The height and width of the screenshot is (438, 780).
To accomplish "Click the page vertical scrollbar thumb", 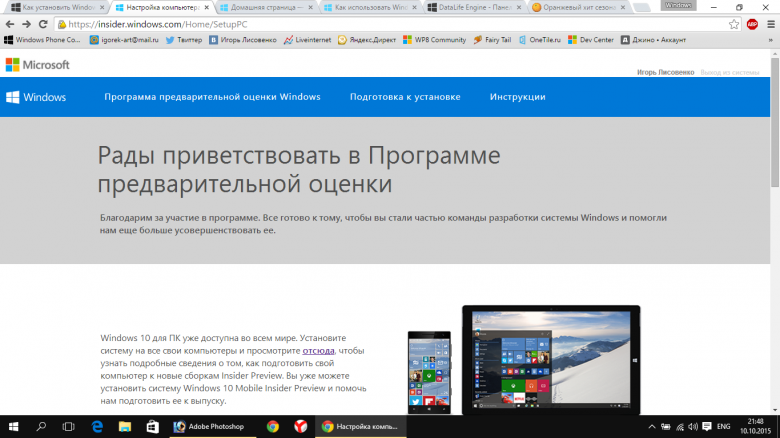I will point(775,122).
